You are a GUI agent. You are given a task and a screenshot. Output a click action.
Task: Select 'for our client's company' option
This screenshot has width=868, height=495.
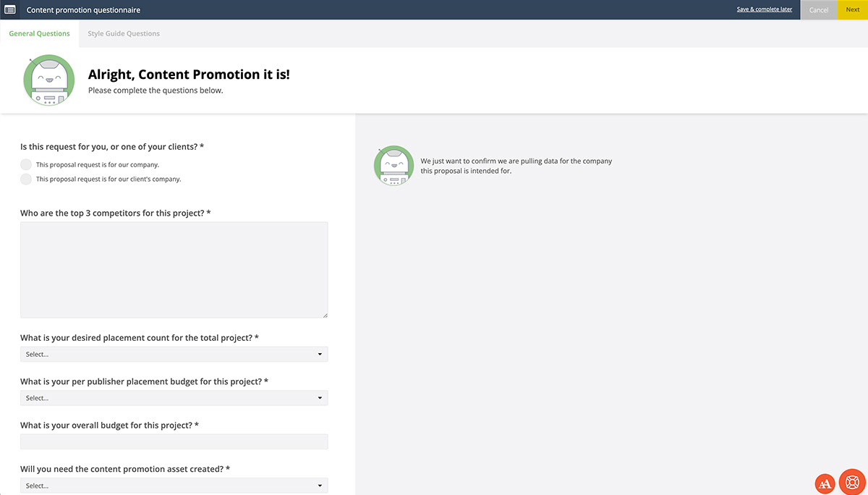[x=26, y=179]
